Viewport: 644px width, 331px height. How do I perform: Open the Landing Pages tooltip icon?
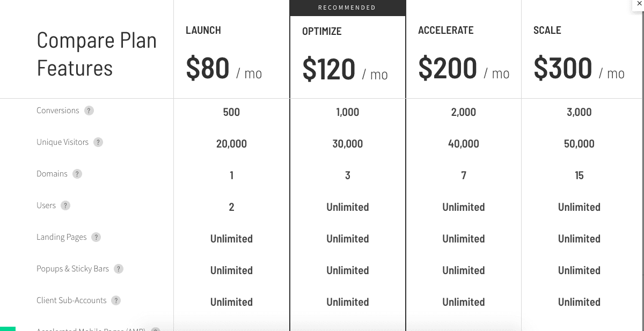96,237
